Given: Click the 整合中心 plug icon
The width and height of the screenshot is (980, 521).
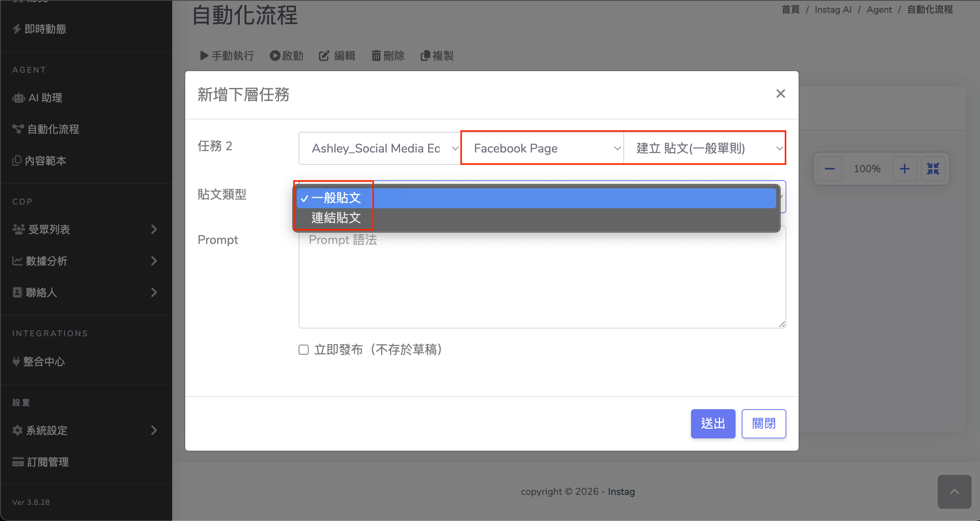Looking at the screenshot, I should pyautogui.click(x=16, y=362).
